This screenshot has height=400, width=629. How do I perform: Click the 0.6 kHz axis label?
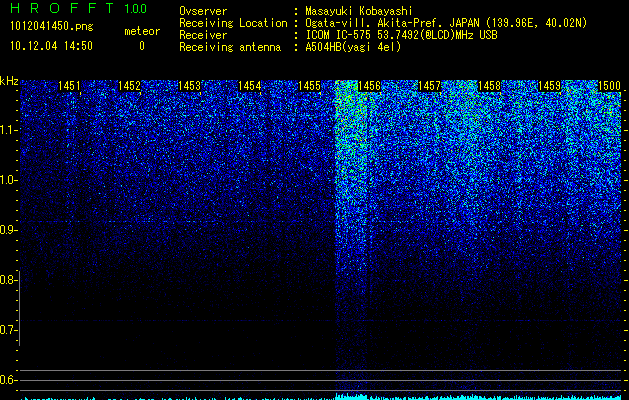[x=7, y=380]
